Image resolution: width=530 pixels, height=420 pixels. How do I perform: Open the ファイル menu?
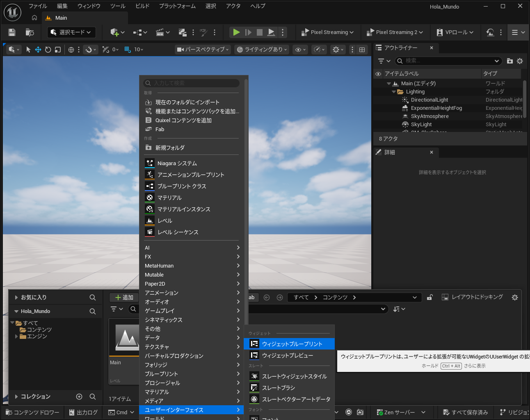(38, 6)
